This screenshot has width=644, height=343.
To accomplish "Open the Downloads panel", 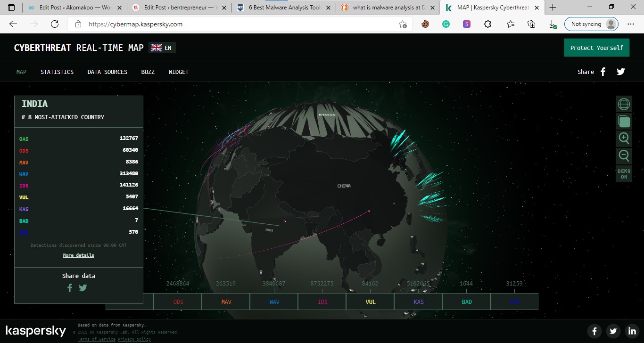I will pos(553,24).
